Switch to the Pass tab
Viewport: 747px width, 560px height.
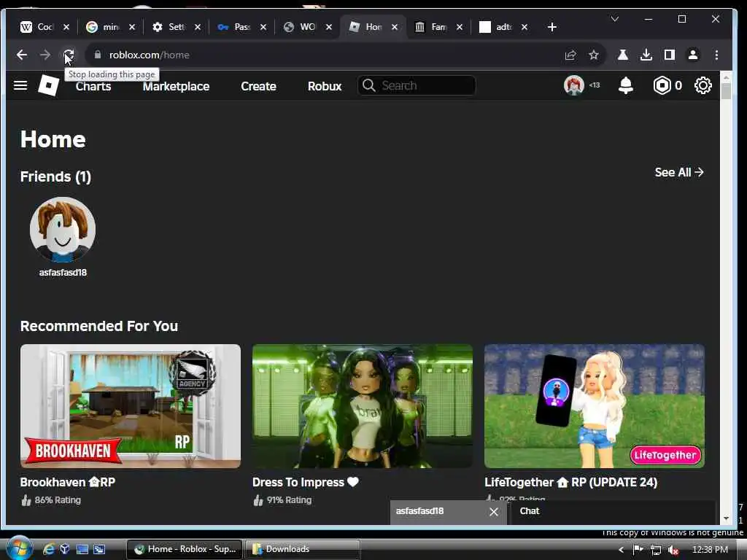234,27
